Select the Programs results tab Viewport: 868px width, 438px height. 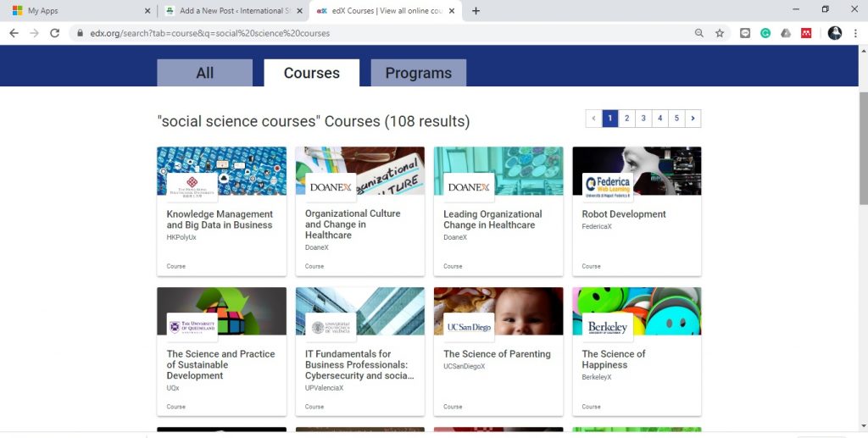click(x=419, y=73)
